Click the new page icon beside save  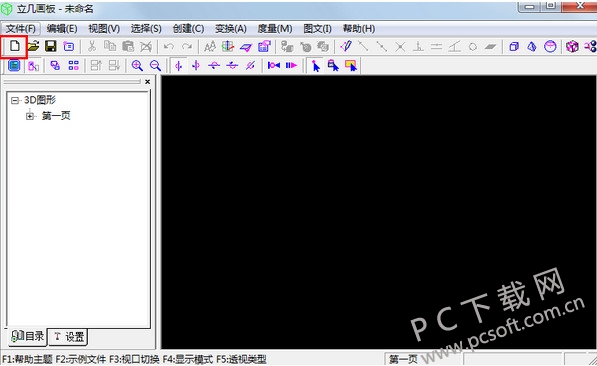click(69, 46)
